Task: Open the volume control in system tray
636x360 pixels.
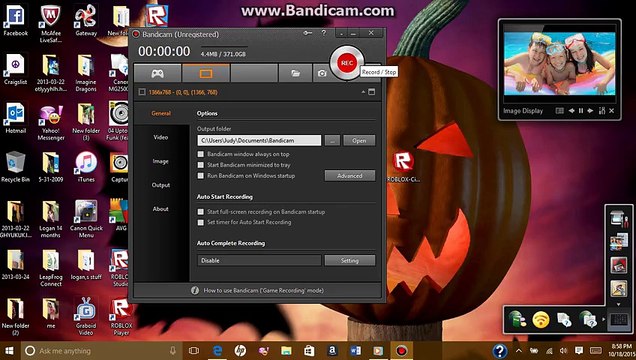Action: coord(563,351)
